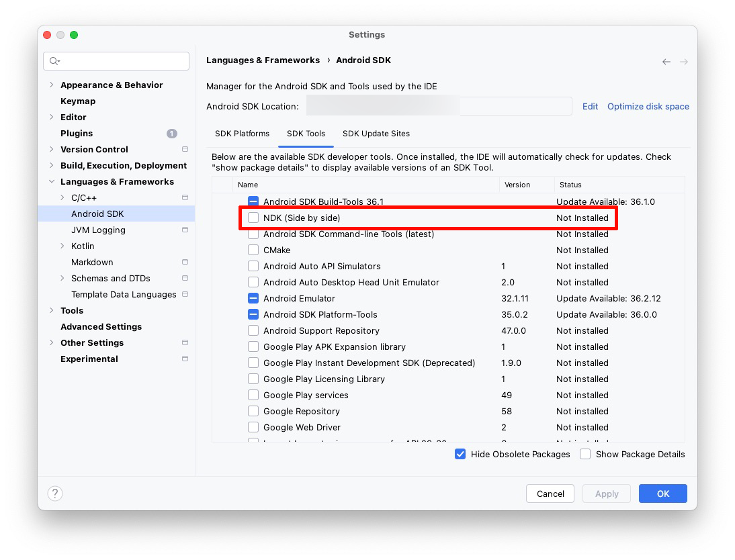The width and height of the screenshot is (735, 560).
Task: Open SDK Update Sites tab
Action: click(x=376, y=134)
